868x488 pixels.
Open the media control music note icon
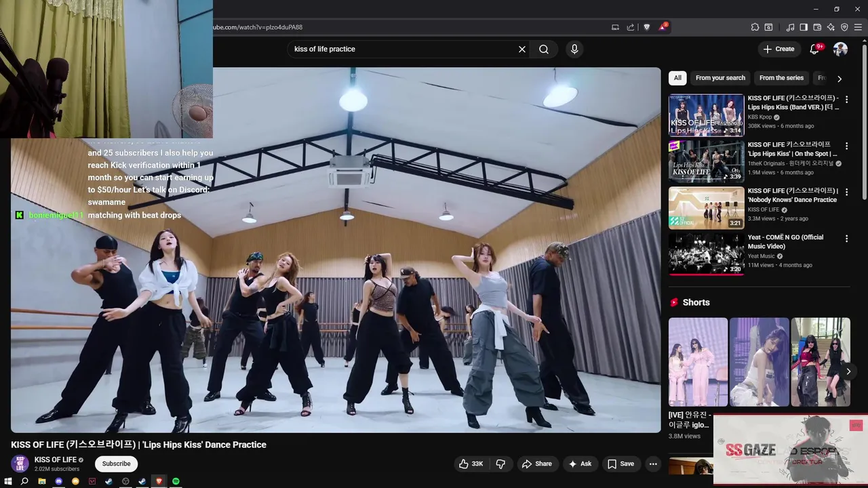[790, 27]
